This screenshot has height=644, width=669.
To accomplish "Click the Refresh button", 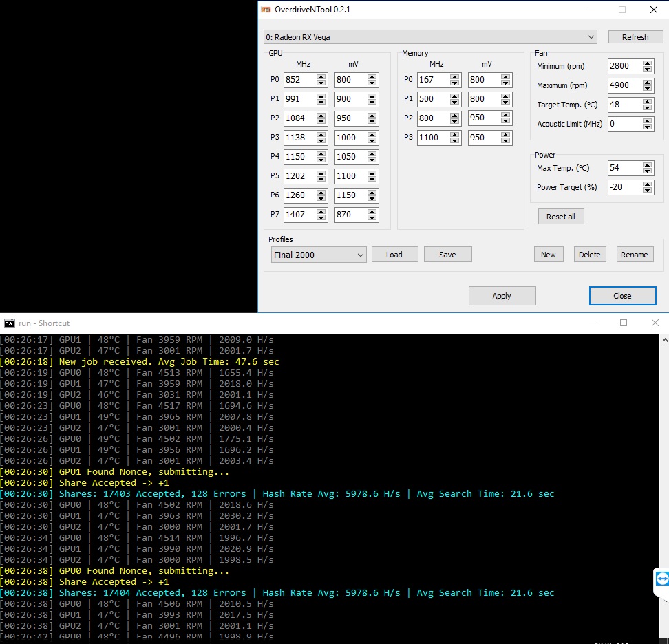I will 635,37.
